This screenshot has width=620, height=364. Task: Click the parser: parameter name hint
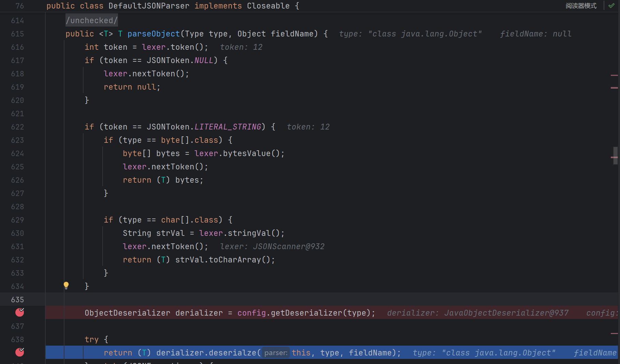276,353
